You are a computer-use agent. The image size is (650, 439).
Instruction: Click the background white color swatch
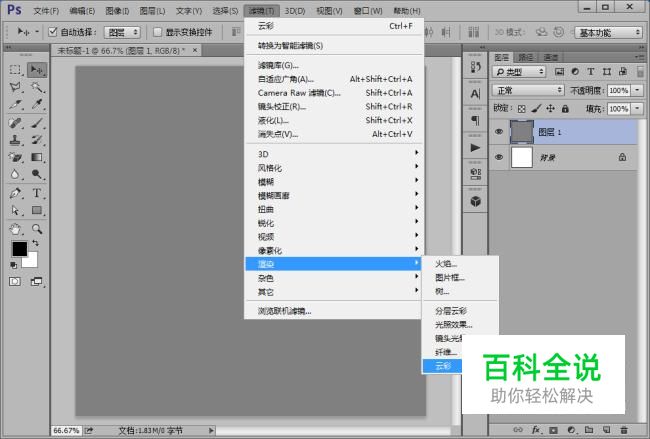click(x=31, y=261)
